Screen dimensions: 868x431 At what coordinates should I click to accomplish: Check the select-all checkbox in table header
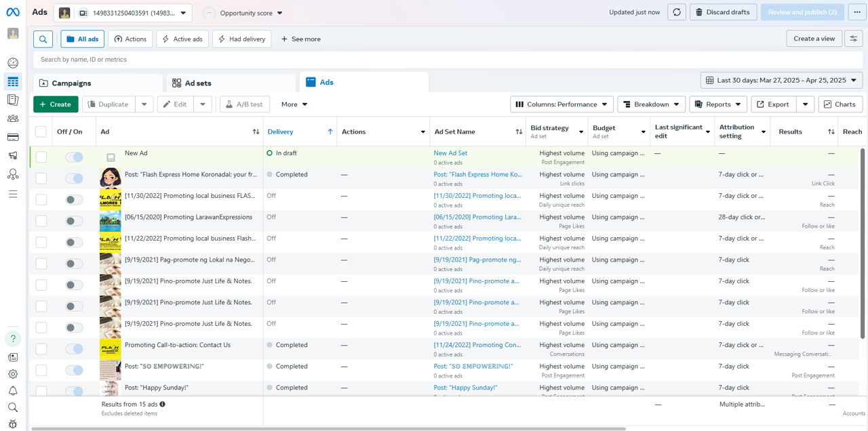point(41,131)
